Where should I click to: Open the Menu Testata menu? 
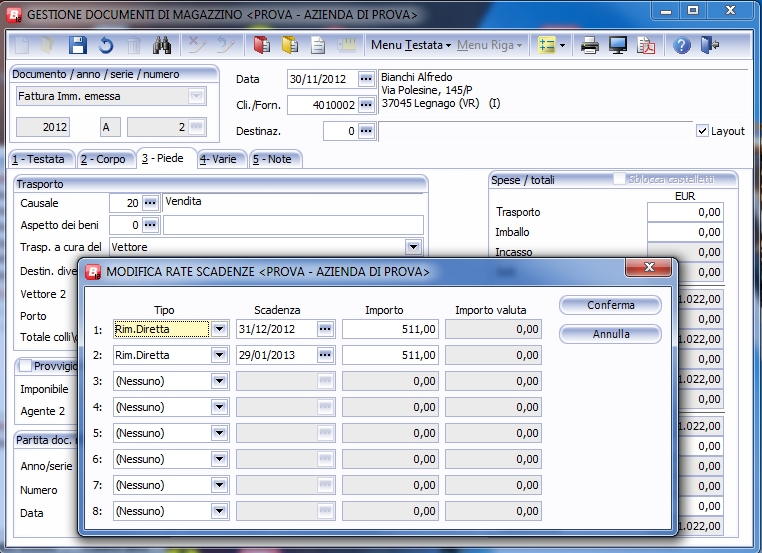(410, 46)
